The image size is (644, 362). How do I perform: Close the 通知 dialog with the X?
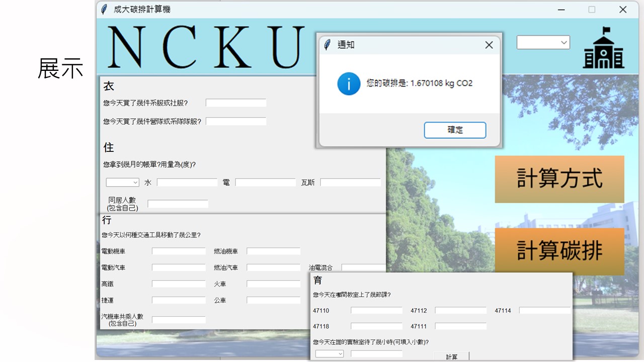pos(489,45)
